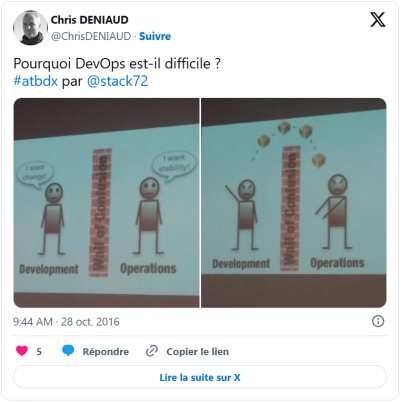Image resolution: width=400 pixels, height=402 pixels.
Task: Click the blue reply bubble icon
Action: [68, 351]
